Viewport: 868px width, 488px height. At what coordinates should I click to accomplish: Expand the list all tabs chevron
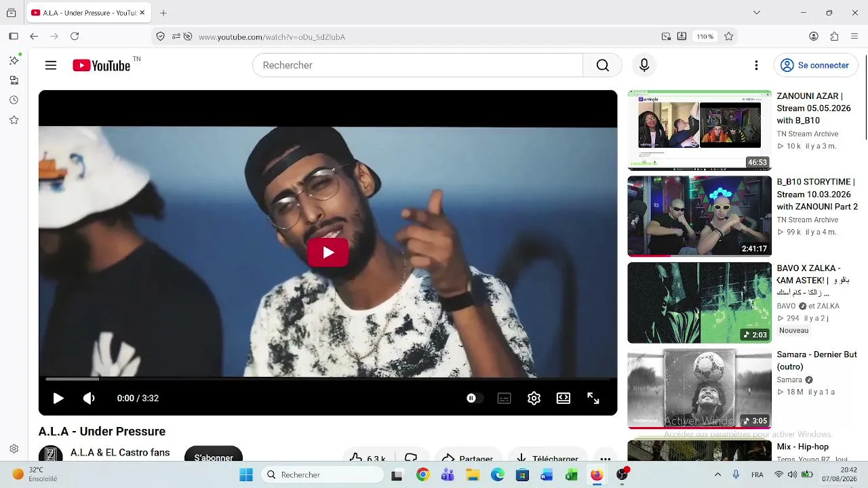[x=757, y=13]
